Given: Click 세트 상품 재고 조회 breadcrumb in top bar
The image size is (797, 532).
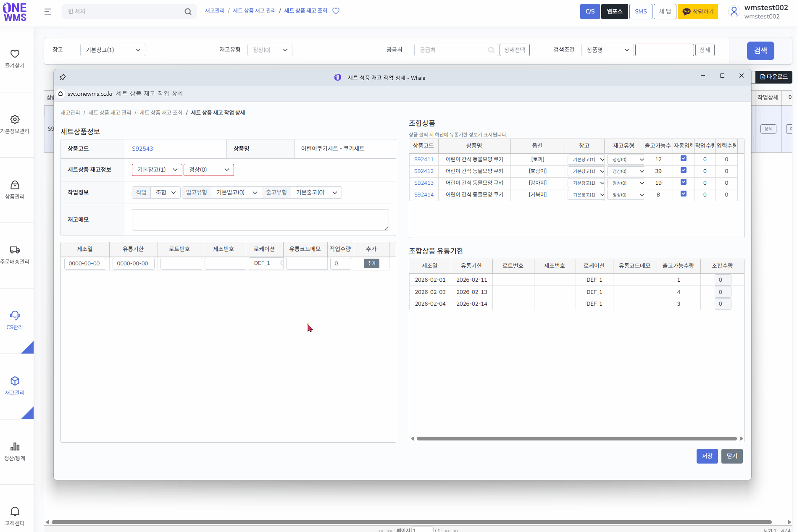Looking at the screenshot, I should pyautogui.click(x=305, y=11).
